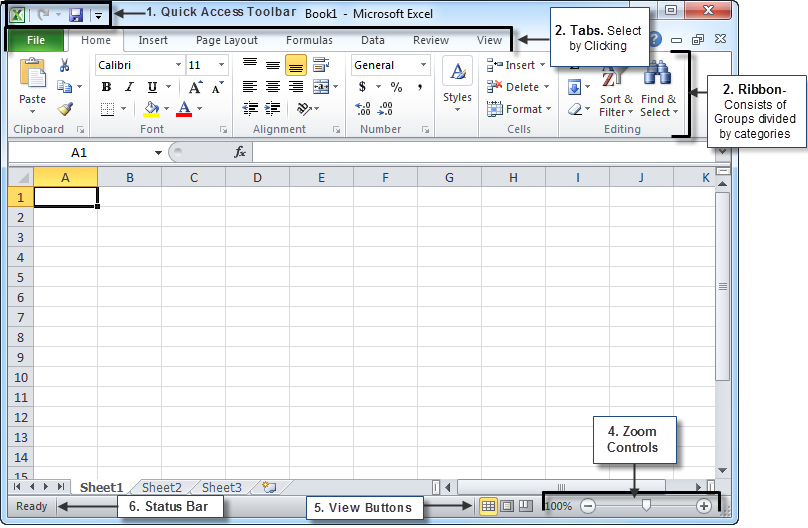Viewport: 808px width, 528px height.
Task: Switch to the Data tab
Action: tap(373, 40)
